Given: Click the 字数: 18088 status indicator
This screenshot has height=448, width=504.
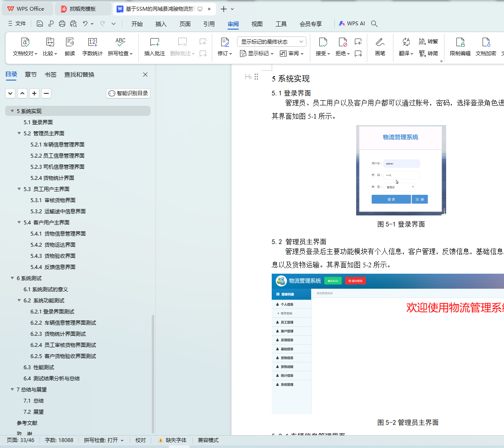Looking at the screenshot, I should pyautogui.click(x=59, y=440).
